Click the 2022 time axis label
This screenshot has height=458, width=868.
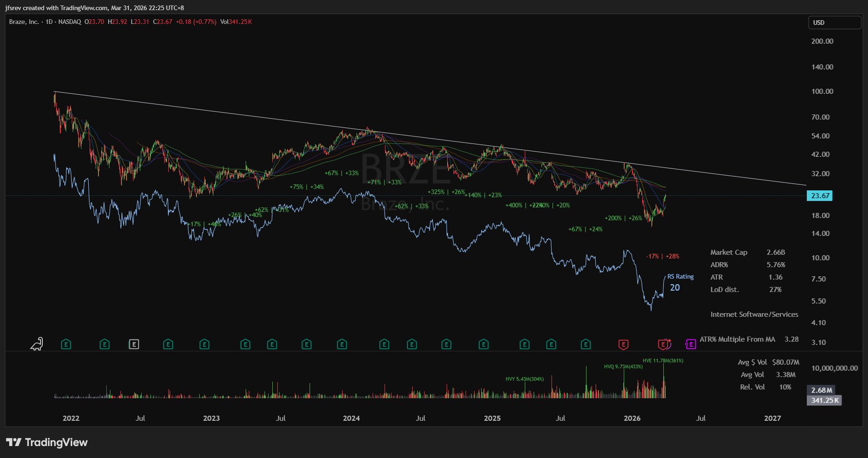tap(71, 418)
